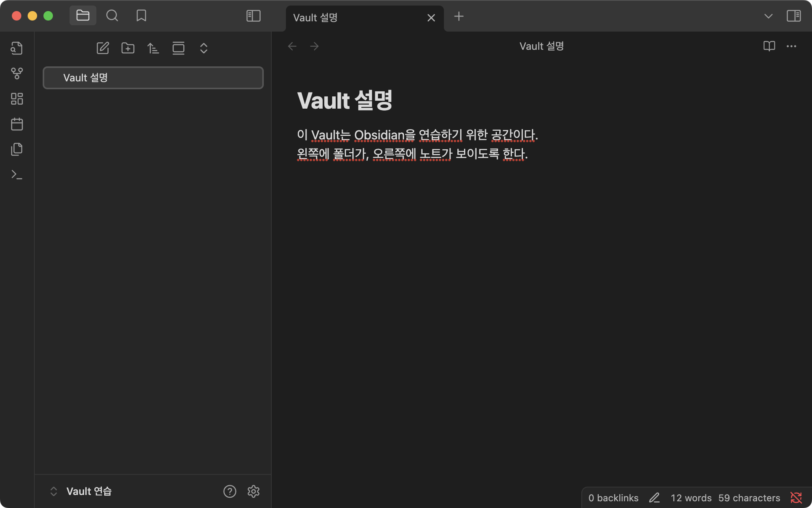Switch to the Search tab
812x508 pixels.
pyautogui.click(x=112, y=16)
